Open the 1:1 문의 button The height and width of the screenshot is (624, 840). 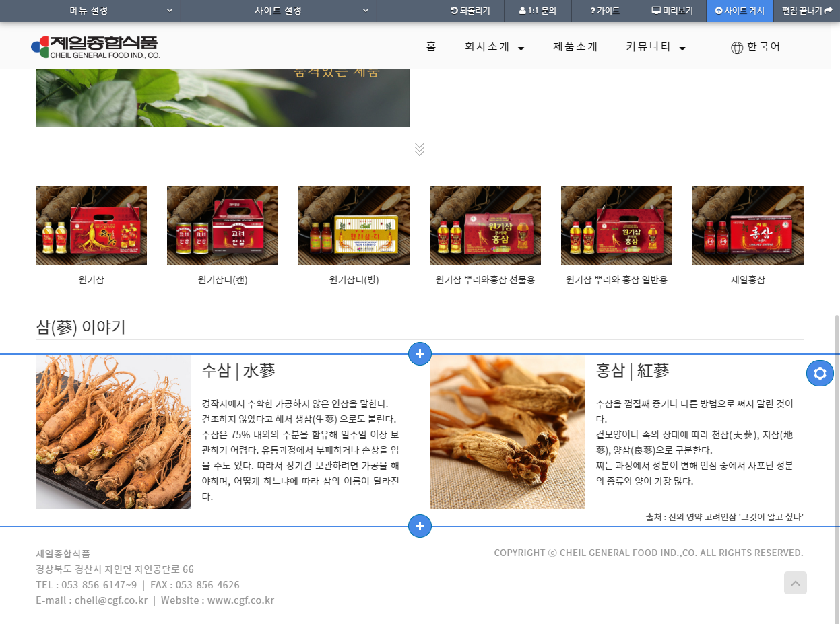click(x=538, y=11)
